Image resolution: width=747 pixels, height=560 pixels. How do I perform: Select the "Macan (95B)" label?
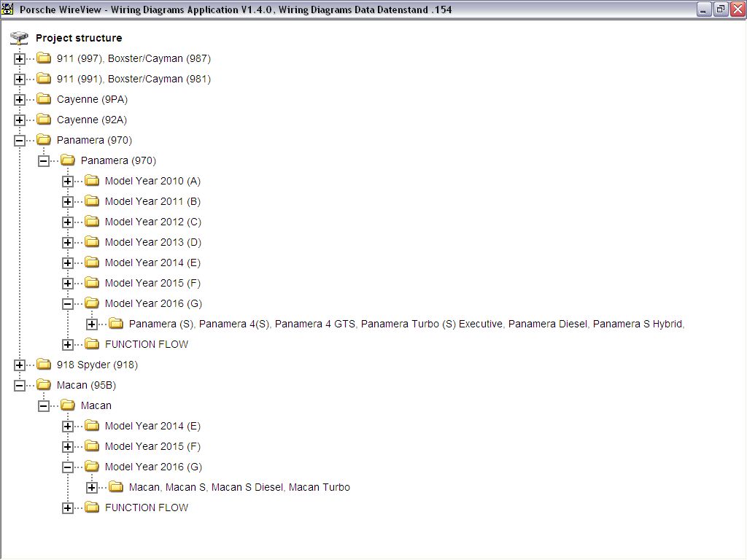pos(86,386)
